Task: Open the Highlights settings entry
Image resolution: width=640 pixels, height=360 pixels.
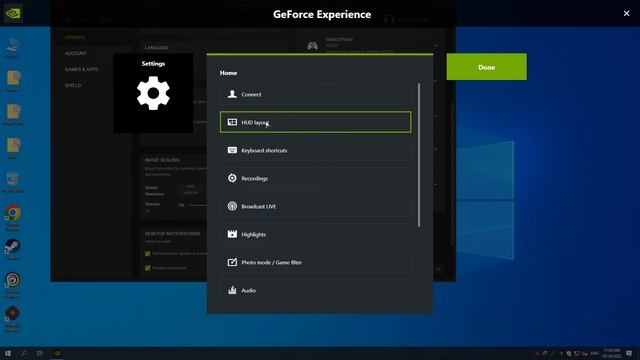Action: pos(315,234)
